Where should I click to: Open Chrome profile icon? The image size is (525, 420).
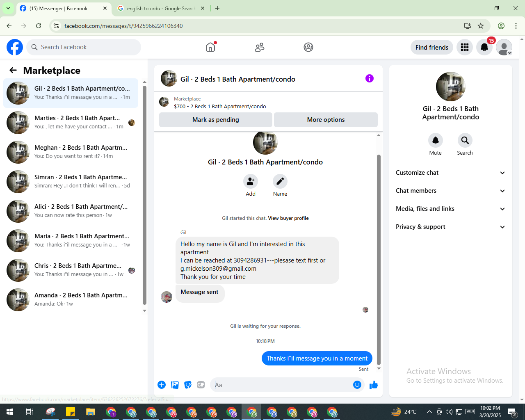(x=501, y=26)
